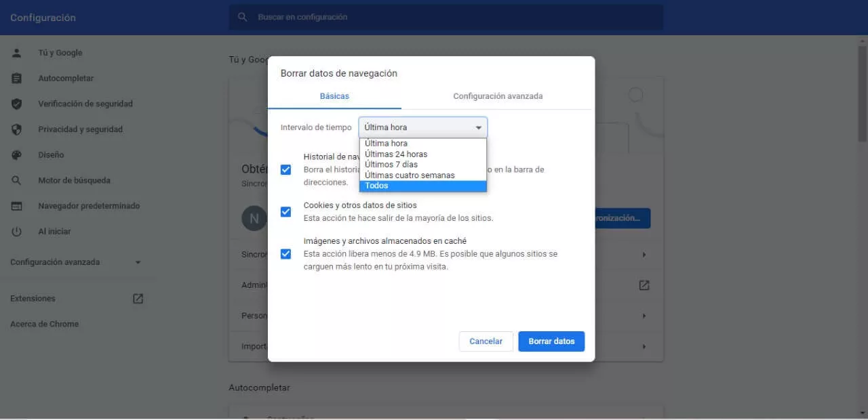Click the Borrar datos button
Screen dimensions: 868x420
pos(551,341)
